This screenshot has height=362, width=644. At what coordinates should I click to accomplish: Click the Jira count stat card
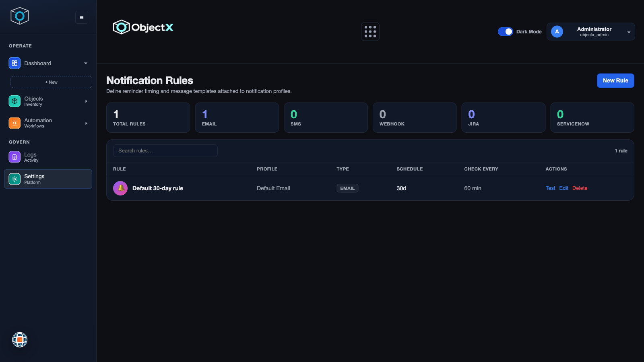(504, 117)
